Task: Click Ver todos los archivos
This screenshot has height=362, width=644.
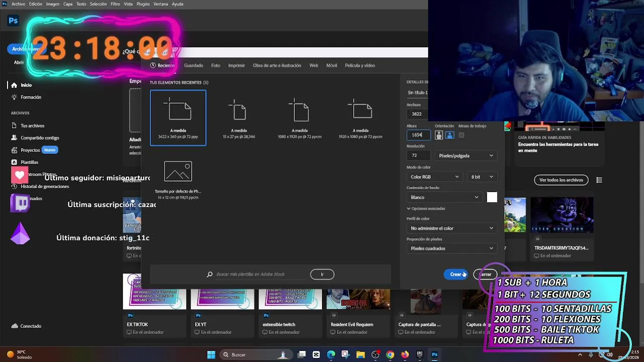Action: point(561,180)
